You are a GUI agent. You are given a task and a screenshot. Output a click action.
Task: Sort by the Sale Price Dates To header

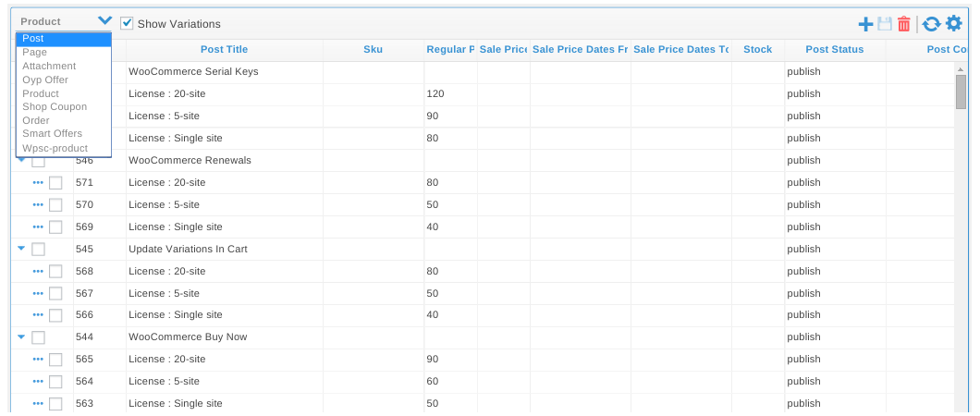(x=681, y=49)
